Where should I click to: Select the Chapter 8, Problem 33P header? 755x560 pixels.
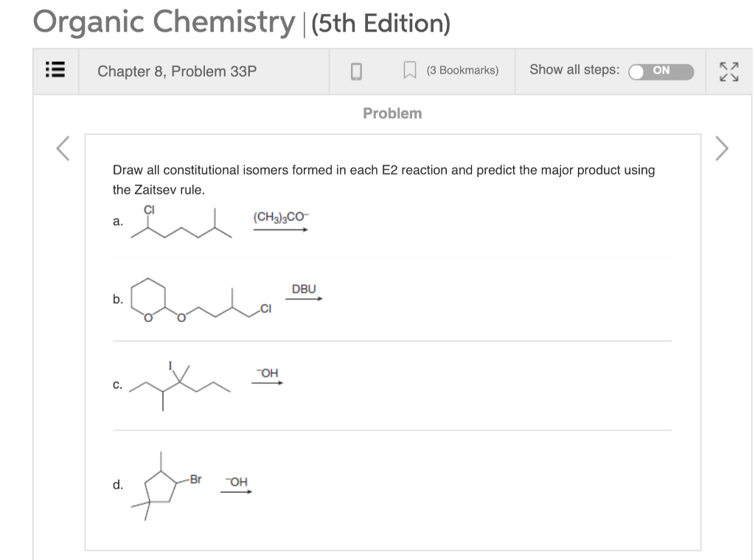click(x=175, y=71)
